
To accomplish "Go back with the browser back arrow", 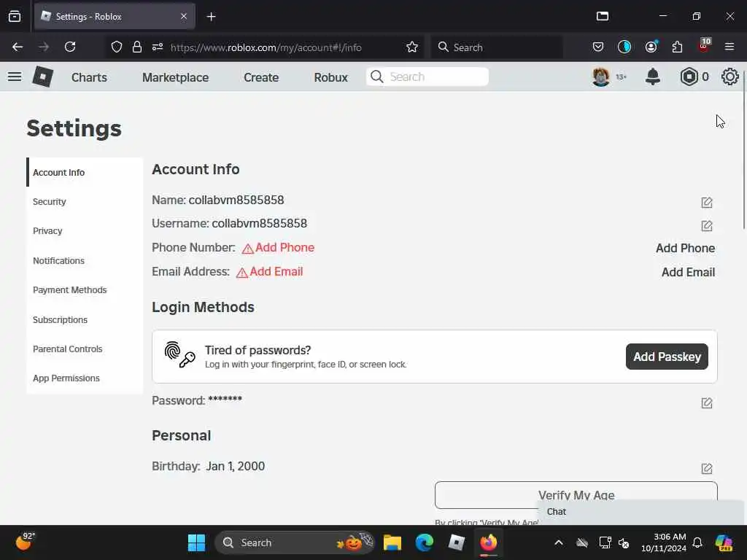I will [x=18, y=47].
